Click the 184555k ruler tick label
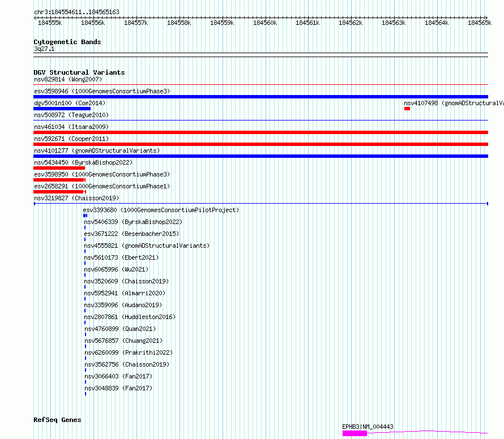Screen dimensions: 504x439 point(50,23)
